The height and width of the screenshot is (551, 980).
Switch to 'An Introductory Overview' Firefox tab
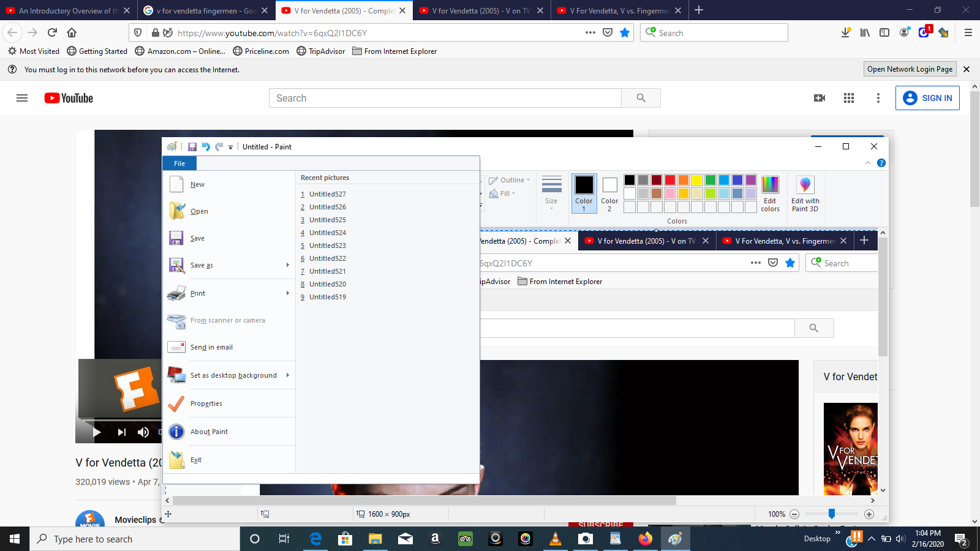click(68, 10)
